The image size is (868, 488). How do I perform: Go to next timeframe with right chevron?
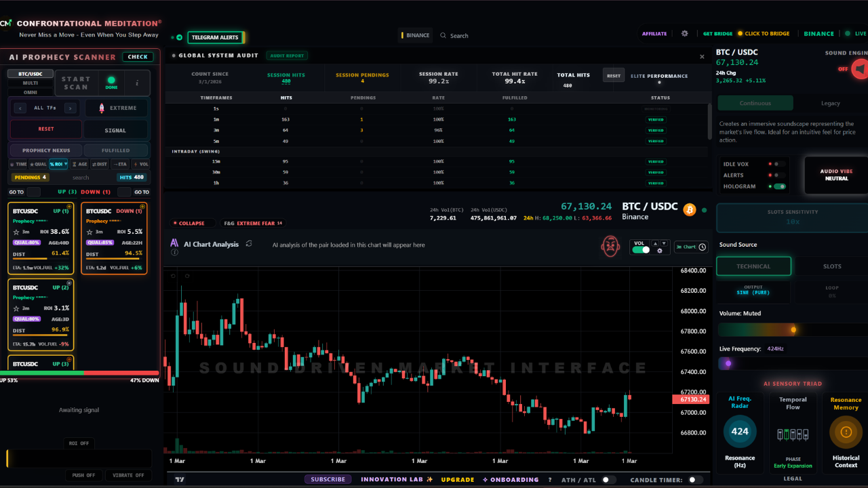[70, 108]
